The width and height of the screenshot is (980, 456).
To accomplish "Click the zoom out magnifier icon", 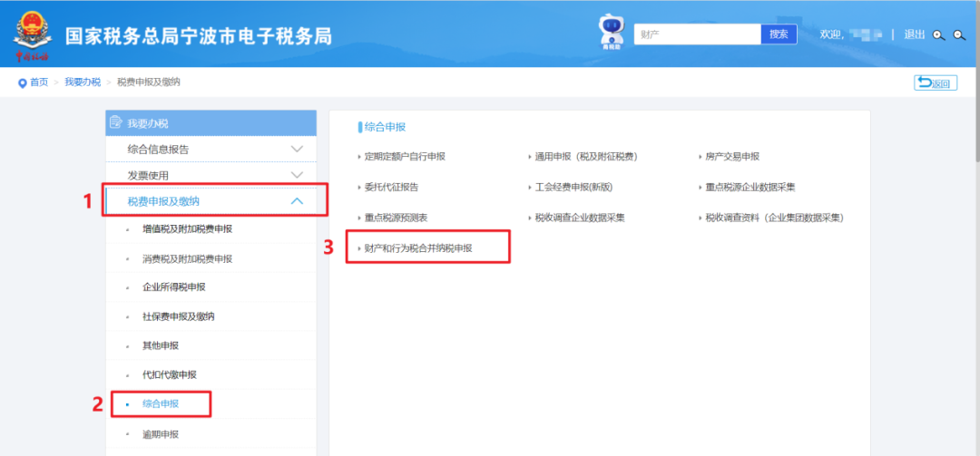I will [959, 35].
